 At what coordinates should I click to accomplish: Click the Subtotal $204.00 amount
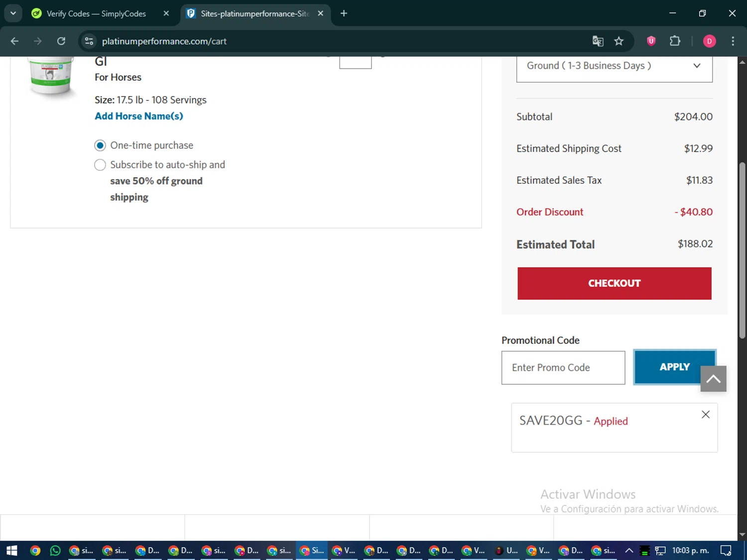693,116
